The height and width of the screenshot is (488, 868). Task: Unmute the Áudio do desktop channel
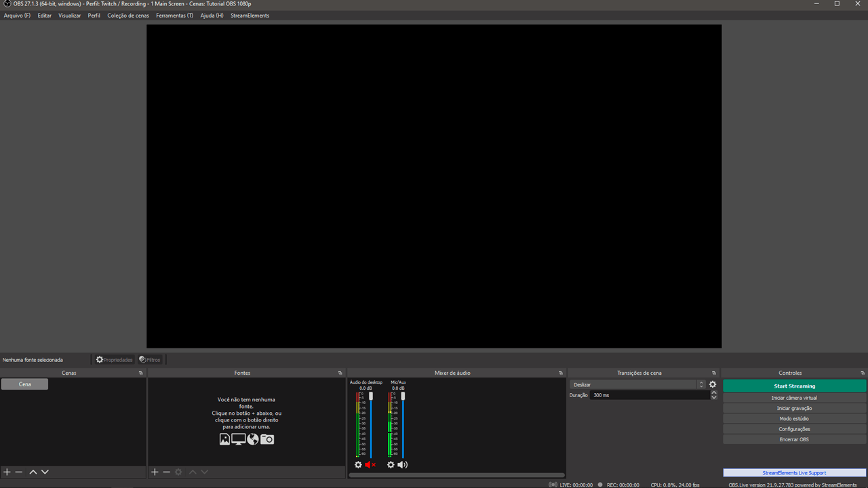coord(370,465)
